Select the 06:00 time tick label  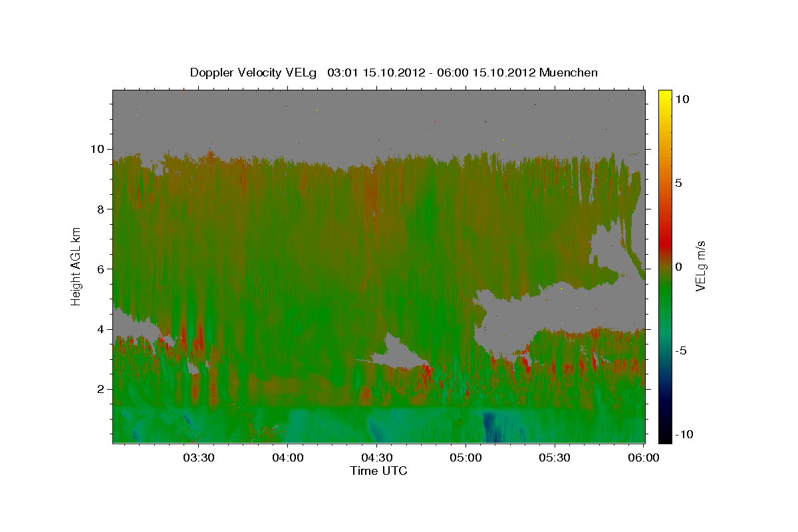643,458
